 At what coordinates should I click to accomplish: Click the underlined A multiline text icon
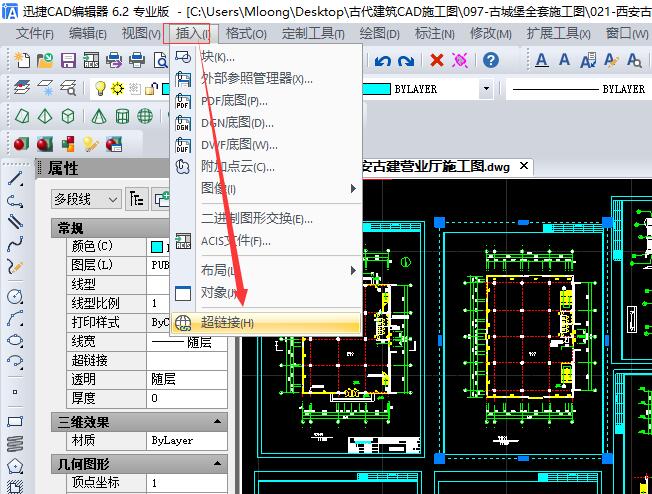point(541,60)
